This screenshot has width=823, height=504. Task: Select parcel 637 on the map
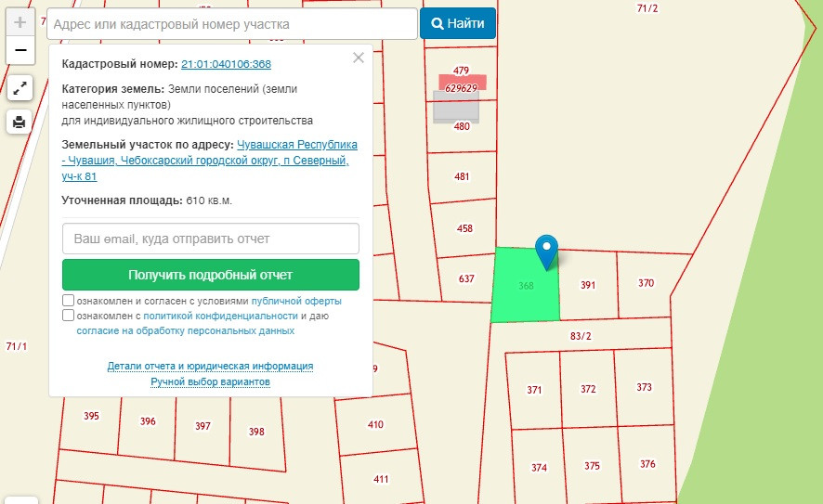tap(466, 278)
